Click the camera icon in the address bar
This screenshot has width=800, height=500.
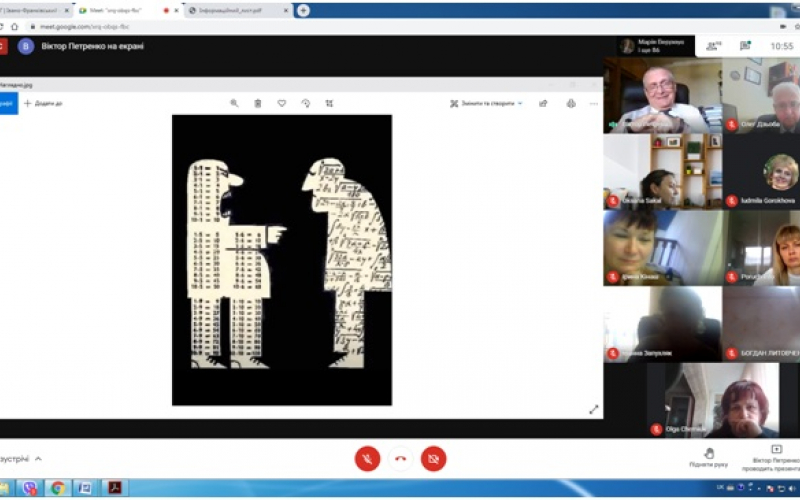(x=783, y=27)
